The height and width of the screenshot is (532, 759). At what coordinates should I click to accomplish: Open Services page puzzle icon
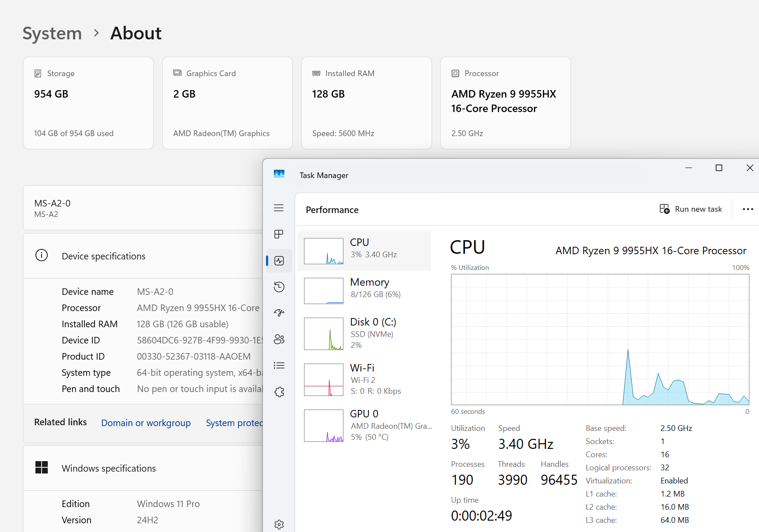[279, 392]
